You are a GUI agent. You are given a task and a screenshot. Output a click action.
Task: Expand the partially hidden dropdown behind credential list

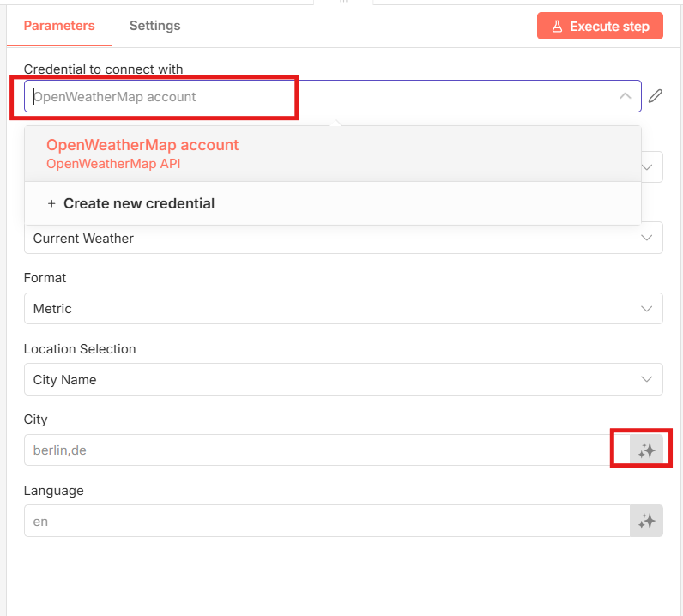[x=651, y=166]
